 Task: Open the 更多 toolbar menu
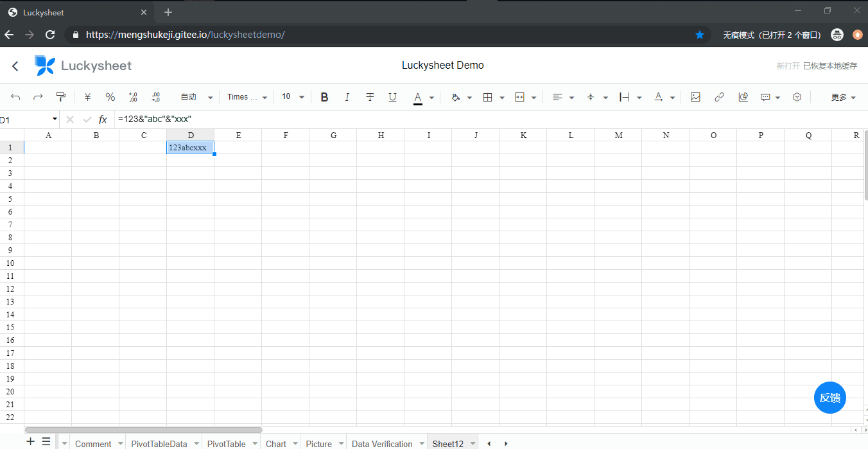[x=843, y=97]
